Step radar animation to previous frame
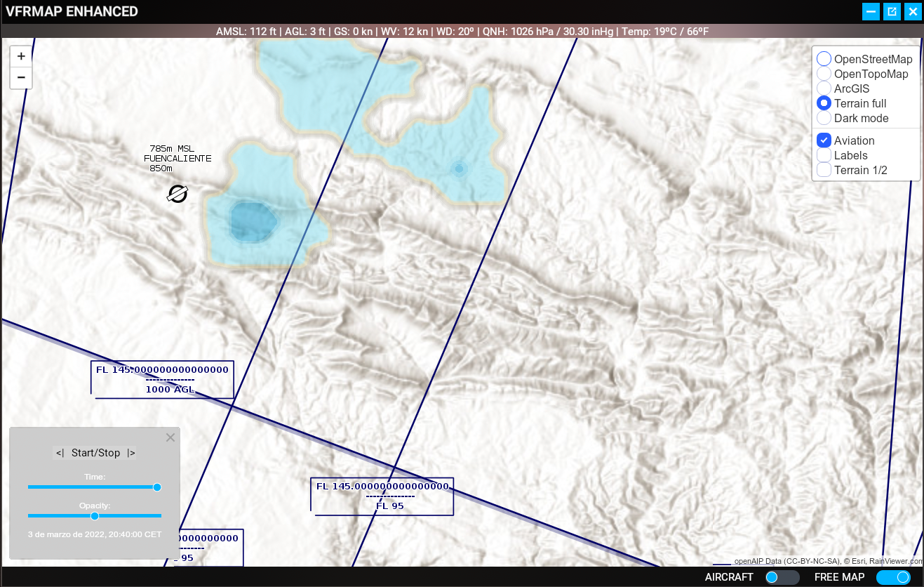 pos(60,453)
